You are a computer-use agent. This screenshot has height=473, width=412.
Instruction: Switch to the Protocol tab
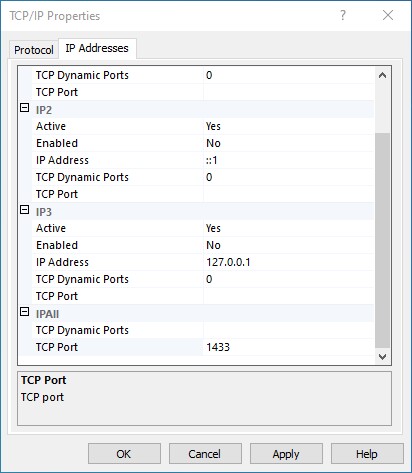coord(34,50)
